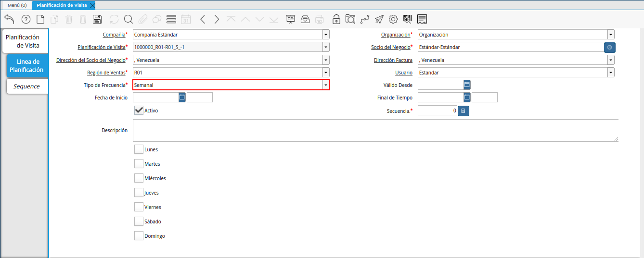Screen dimensions: 644x258
Task: Select the Planificación de Visita side tab
Action: pos(25,41)
